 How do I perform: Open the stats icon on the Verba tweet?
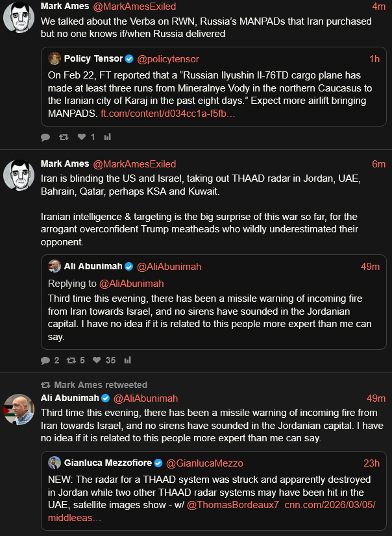[x=108, y=137]
